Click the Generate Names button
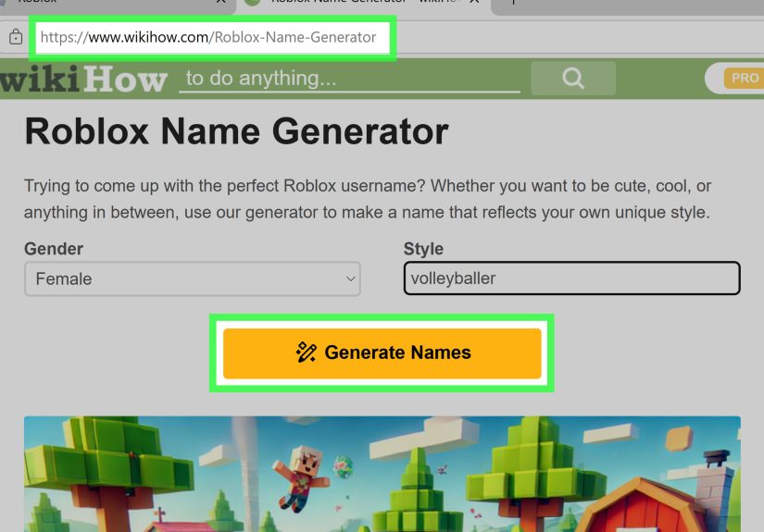The width and height of the screenshot is (764, 532). tap(382, 353)
